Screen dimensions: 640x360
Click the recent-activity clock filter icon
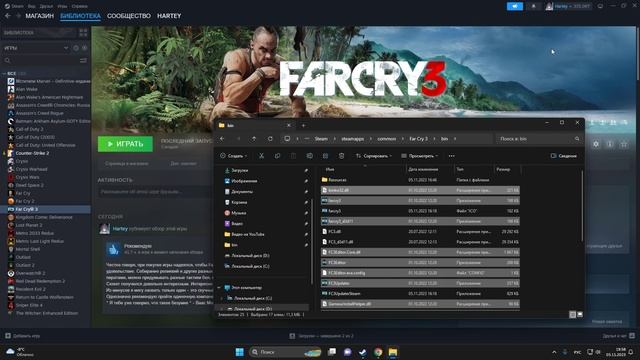pos(76,48)
